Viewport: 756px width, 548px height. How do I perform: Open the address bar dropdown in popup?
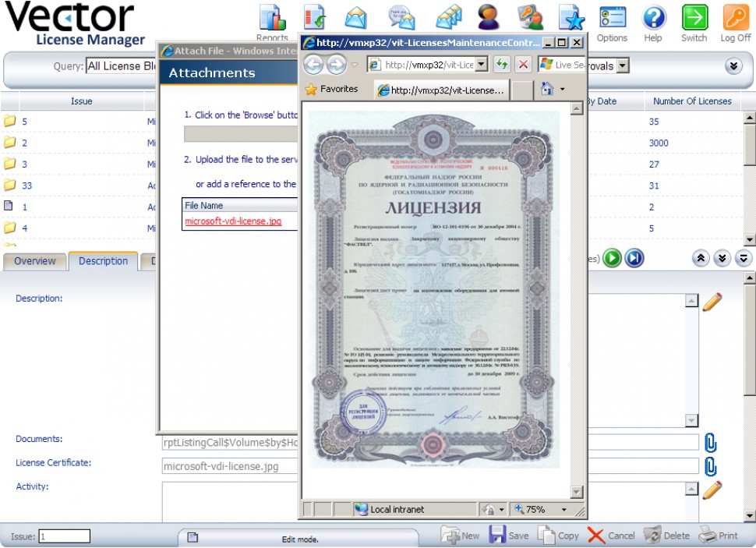point(481,64)
